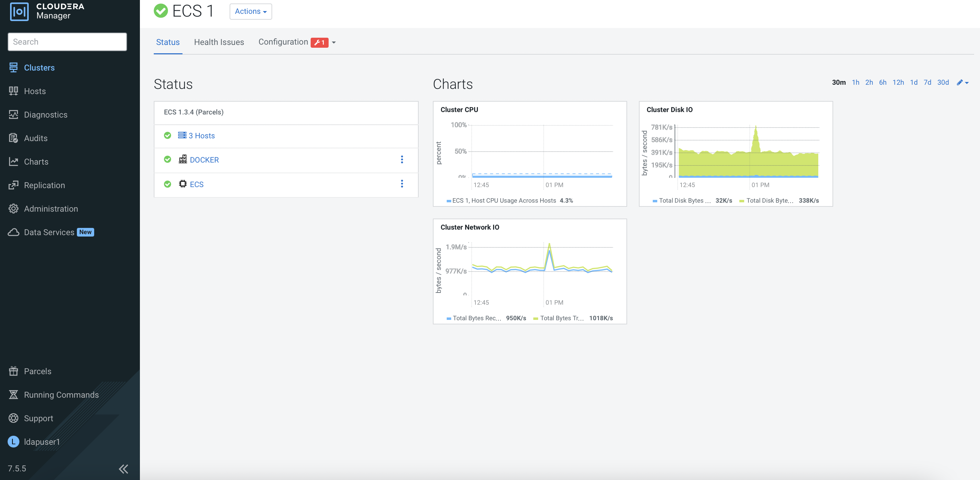
Task: Click the Cloudera Manager logo icon
Action: pos(19,11)
